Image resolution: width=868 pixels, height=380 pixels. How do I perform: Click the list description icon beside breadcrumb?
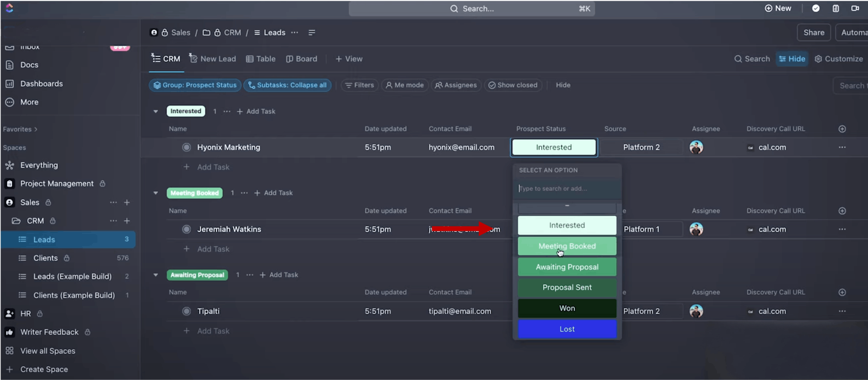(312, 33)
